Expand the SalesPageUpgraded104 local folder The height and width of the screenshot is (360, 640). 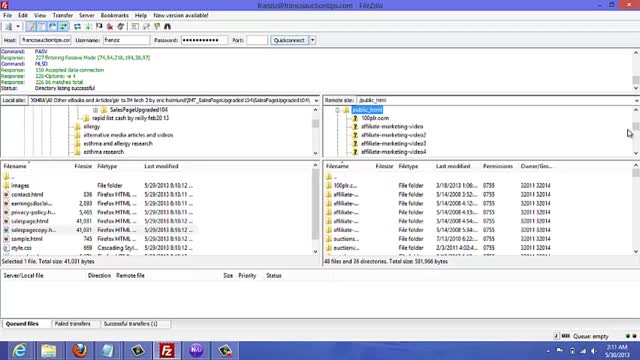pos(95,110)
